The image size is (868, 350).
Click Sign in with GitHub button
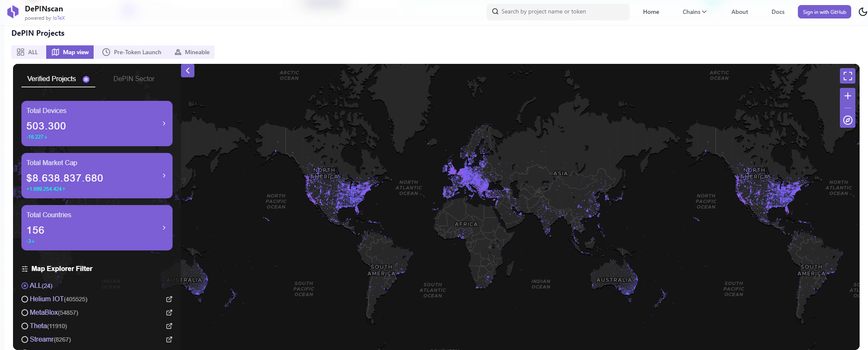[824, 12]
